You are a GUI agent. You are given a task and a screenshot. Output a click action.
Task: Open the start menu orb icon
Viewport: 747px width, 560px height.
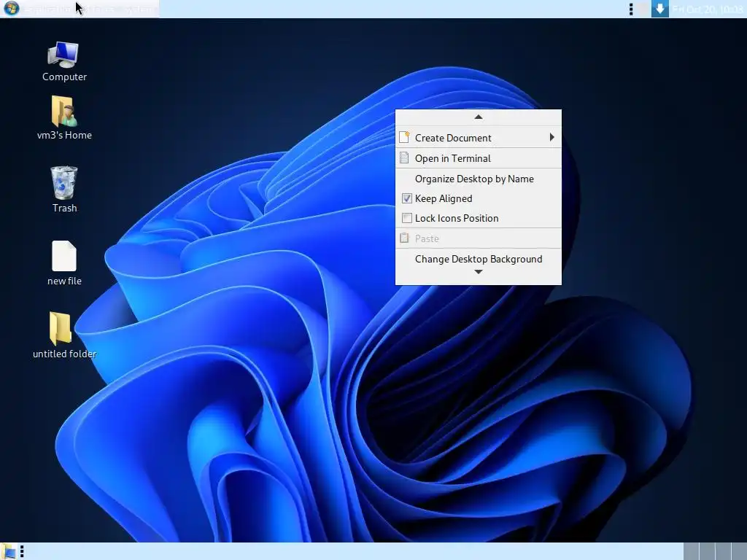click(11, 9)
